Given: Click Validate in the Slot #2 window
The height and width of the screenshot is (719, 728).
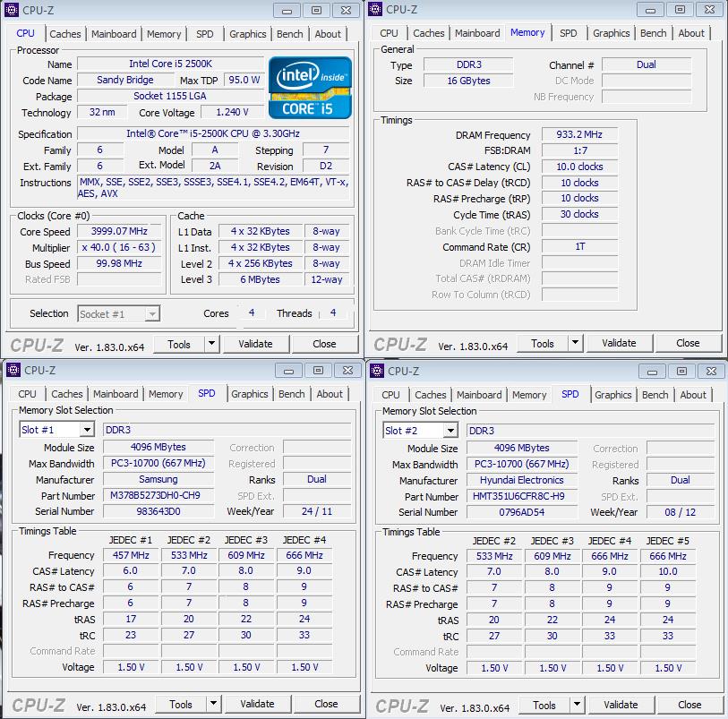Looking at the screenshot, I should [x=621, y=705].
